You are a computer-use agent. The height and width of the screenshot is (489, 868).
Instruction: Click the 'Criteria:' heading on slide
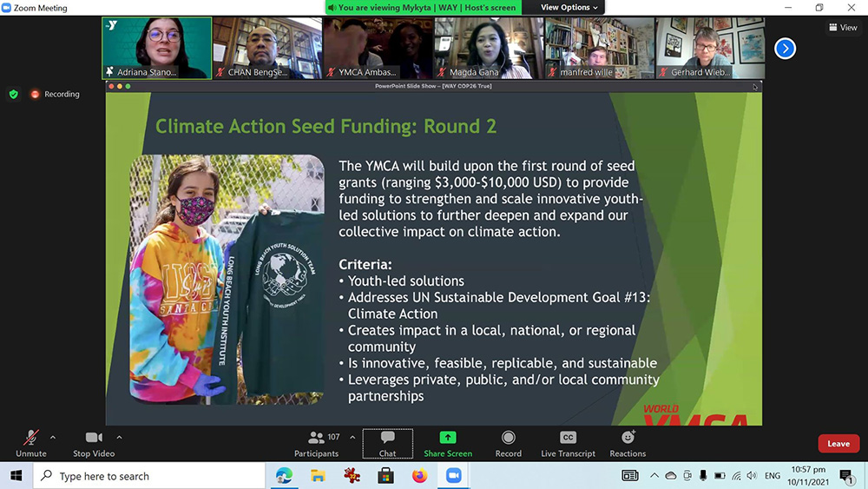pyautogui.click(x=365, y=264)
